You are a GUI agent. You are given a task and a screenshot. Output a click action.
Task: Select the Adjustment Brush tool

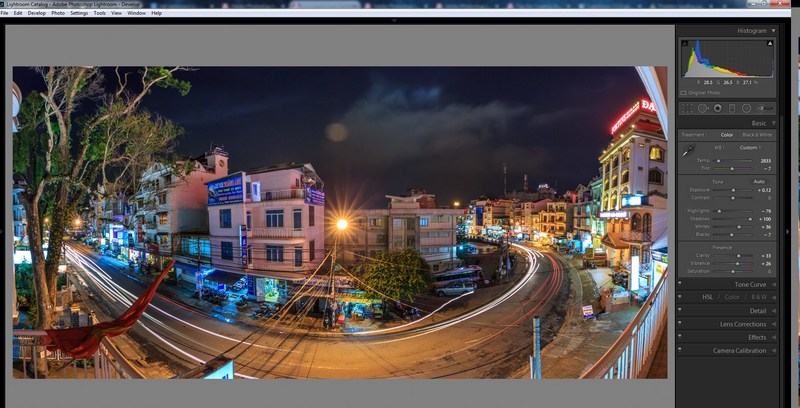pos(764,108)
